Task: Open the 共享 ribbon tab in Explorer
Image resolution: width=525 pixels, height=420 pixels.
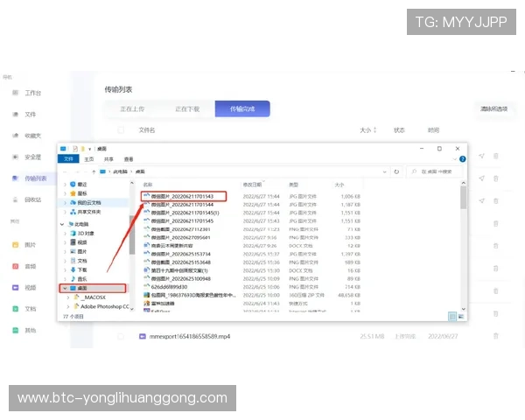Action: (x=108, y=159)
